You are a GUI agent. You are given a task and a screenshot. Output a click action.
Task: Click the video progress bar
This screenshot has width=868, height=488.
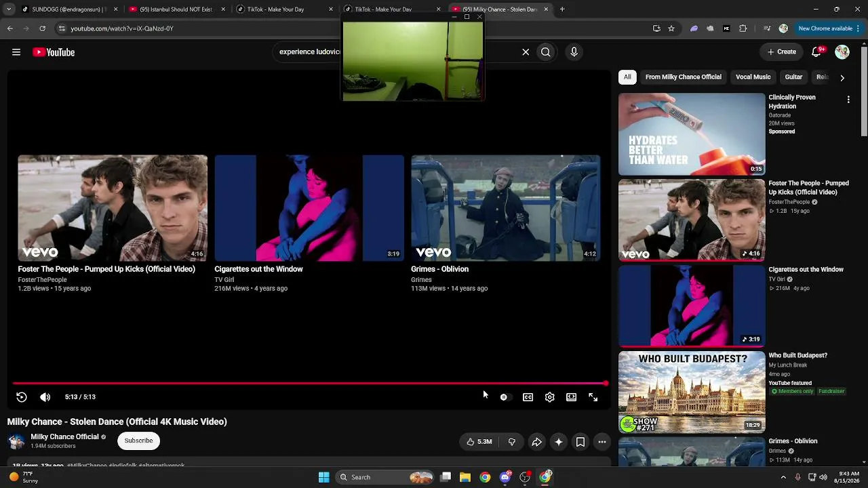point(310,384)
